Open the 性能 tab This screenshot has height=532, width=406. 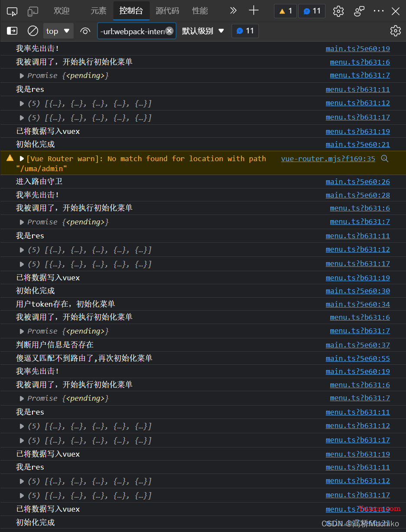click(x=200, y=11)
